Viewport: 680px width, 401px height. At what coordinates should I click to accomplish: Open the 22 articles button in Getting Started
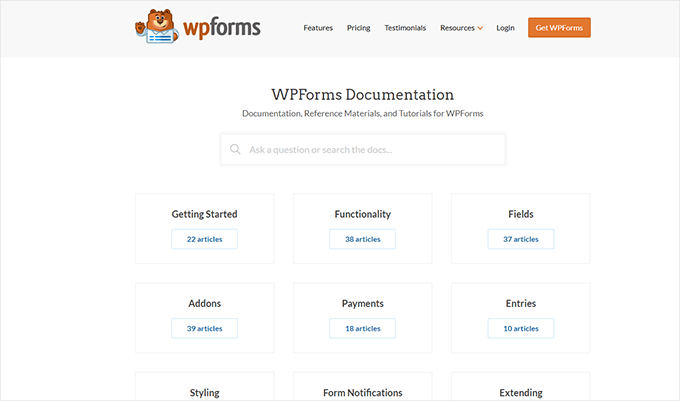coord(204,239)
